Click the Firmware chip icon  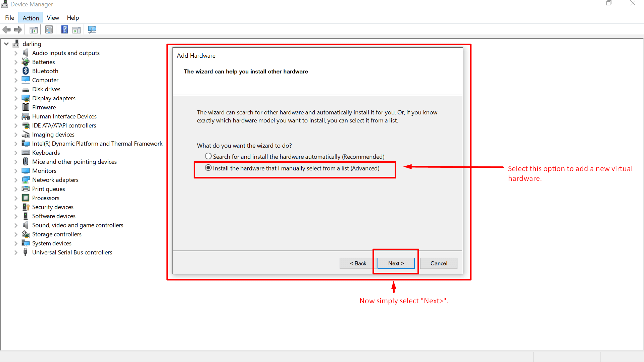(26, 107)
